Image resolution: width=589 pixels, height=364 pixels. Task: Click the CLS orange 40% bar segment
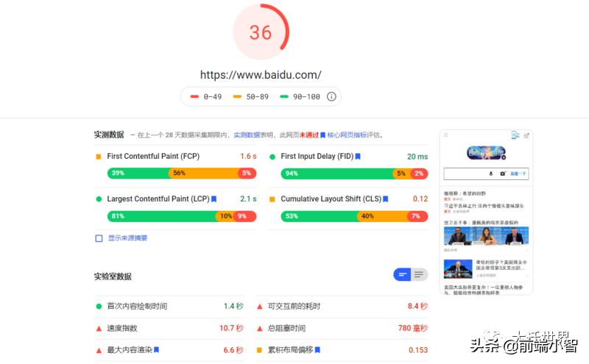[x=382, y=216]
